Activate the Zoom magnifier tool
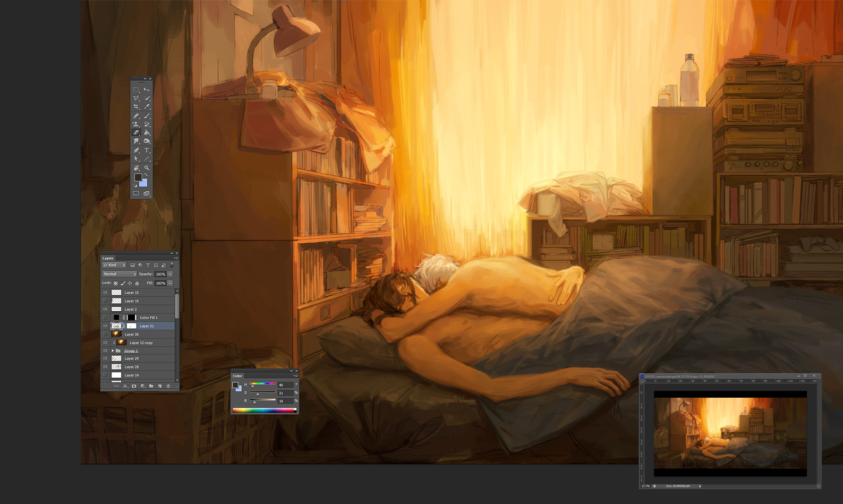This screenshot has height=504, width=843. pos(147,168)
